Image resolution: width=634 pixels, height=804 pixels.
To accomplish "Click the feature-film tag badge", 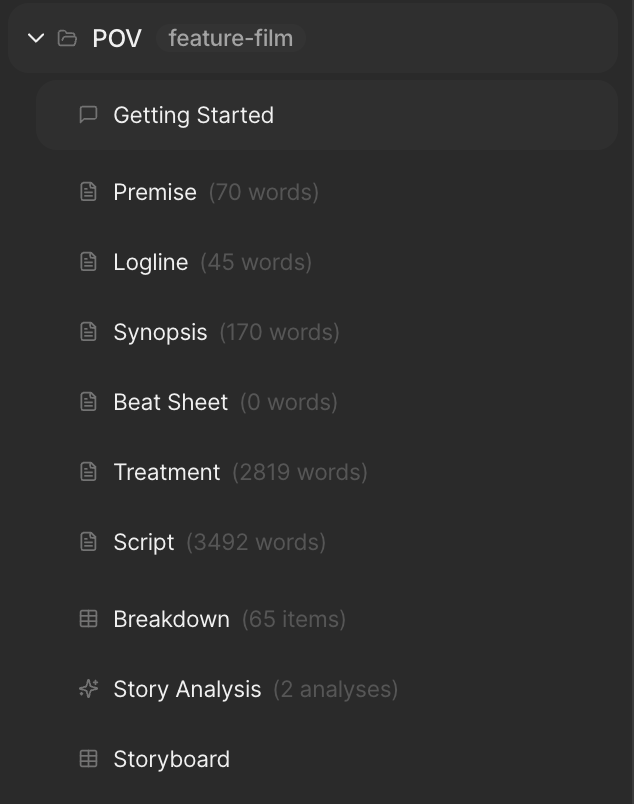I will tap(230, 38).
